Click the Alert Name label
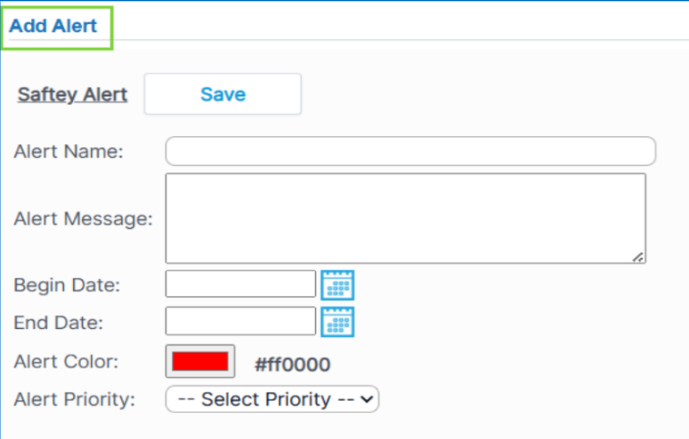Viewport: 689px width, 439px height. pyautogui.click(x=68, y=152)
